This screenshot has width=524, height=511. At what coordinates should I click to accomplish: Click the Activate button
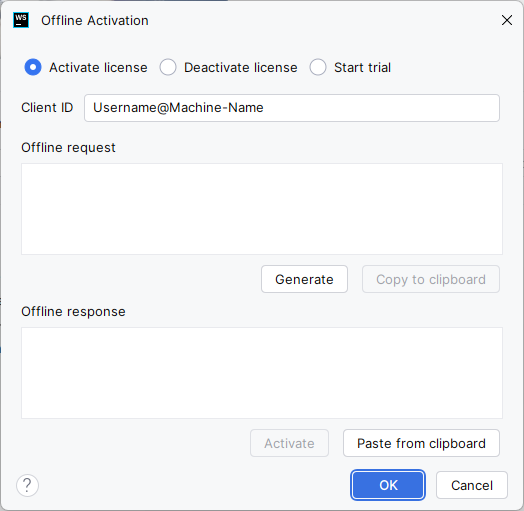[x=289, y=443]
